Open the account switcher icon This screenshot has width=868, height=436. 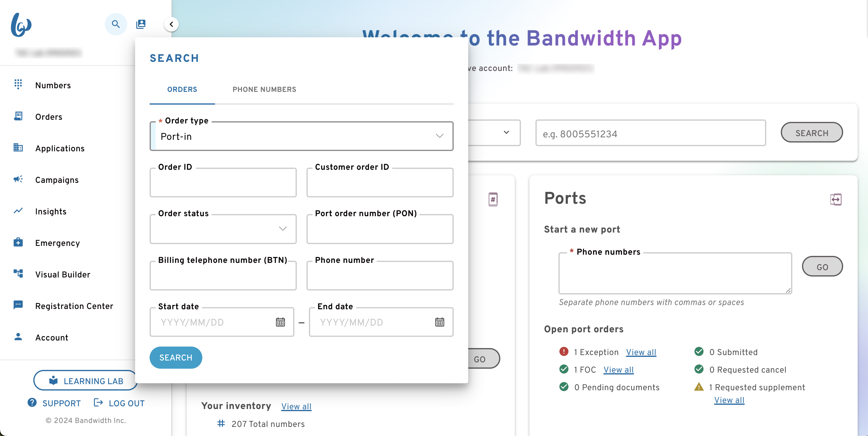(x=141, y=24)
